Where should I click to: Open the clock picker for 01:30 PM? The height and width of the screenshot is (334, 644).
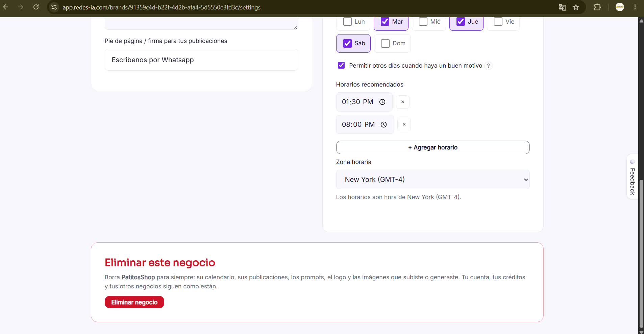382,102
